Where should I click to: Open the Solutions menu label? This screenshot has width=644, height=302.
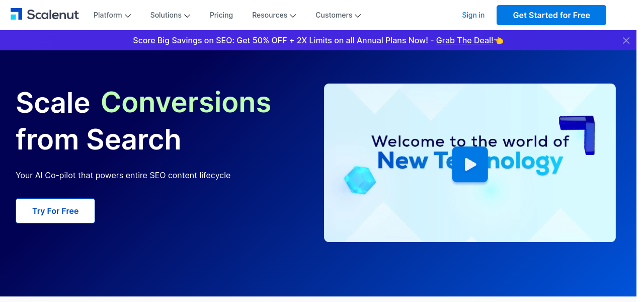click(x=166, y=15)
